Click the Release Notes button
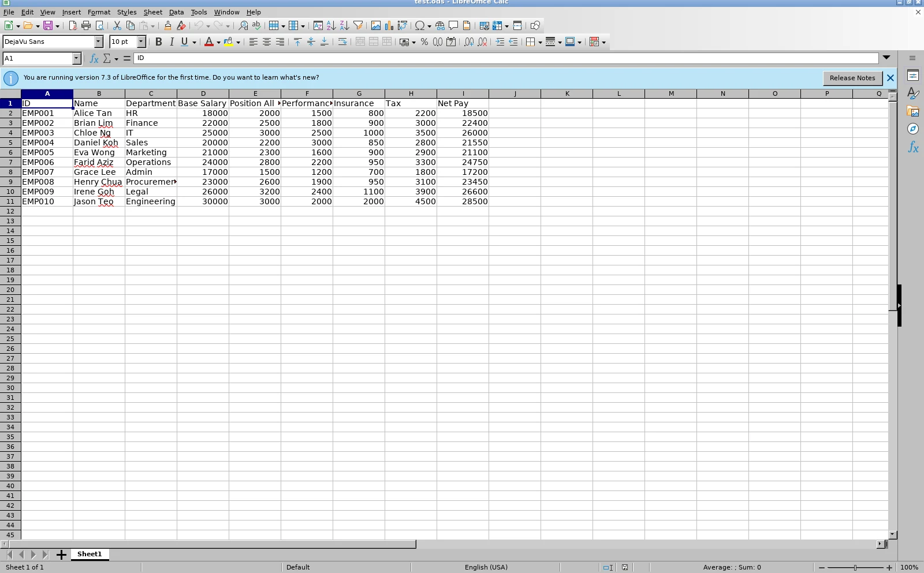924x573 pixels. tap(852, 78)
